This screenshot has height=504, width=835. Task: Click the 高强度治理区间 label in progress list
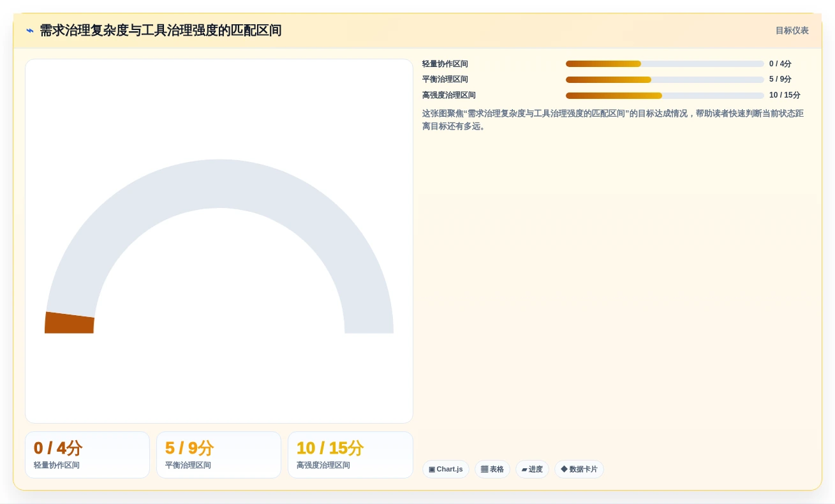[x=449, y=96]
